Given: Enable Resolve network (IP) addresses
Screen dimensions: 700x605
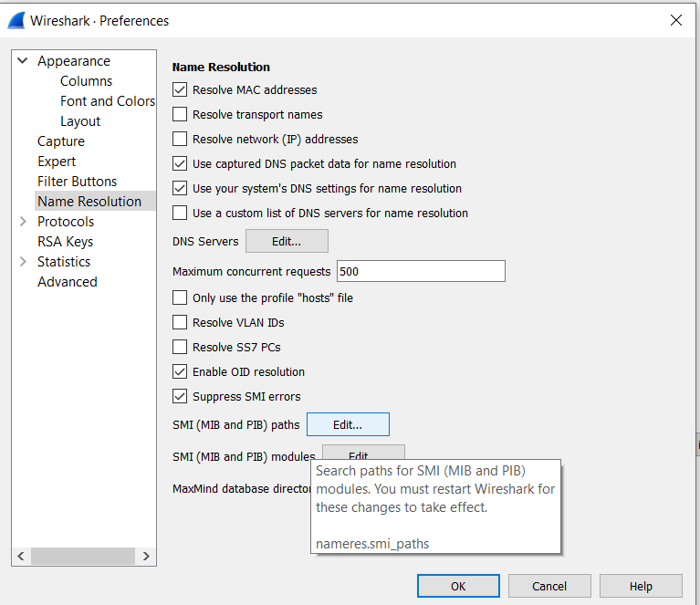Looking at the screenshot, I should pyautogui.click(x=180, y=140).
